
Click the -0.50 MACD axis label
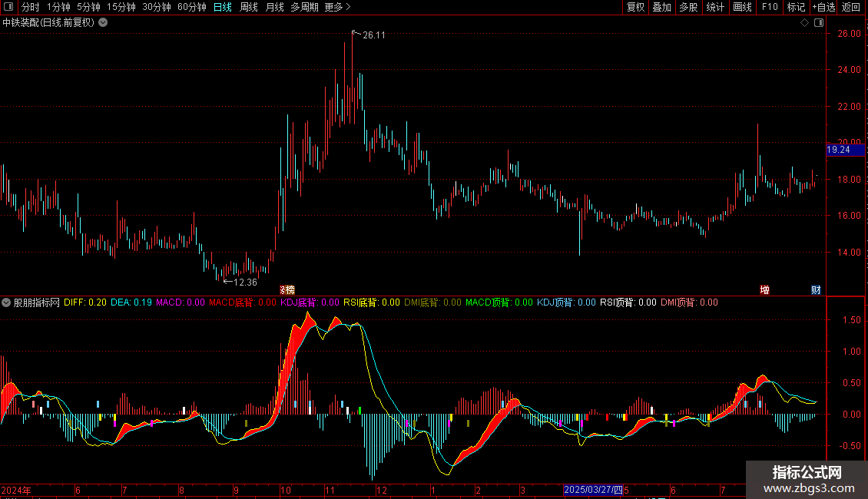pos(850,445)
